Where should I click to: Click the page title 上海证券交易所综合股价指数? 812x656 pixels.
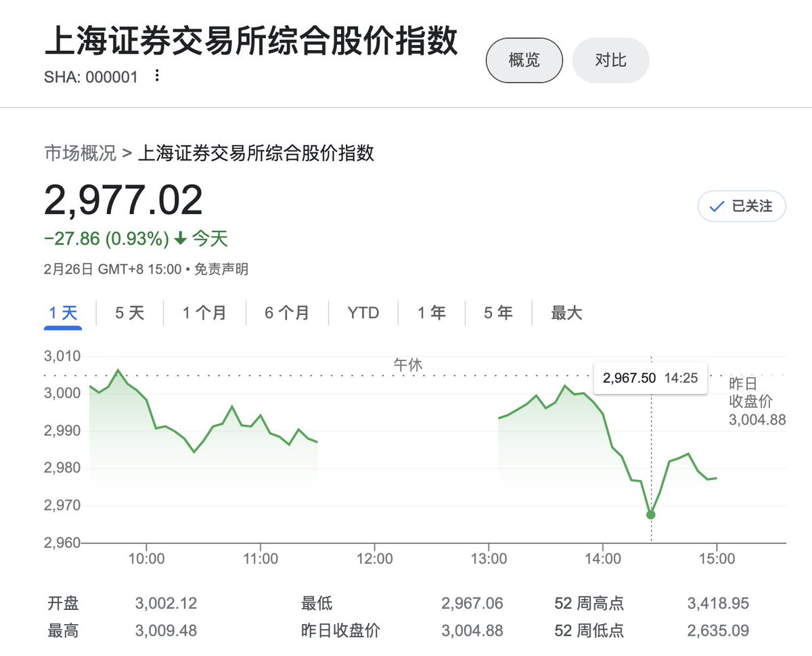pyautogui.click(x=251, y=41)
